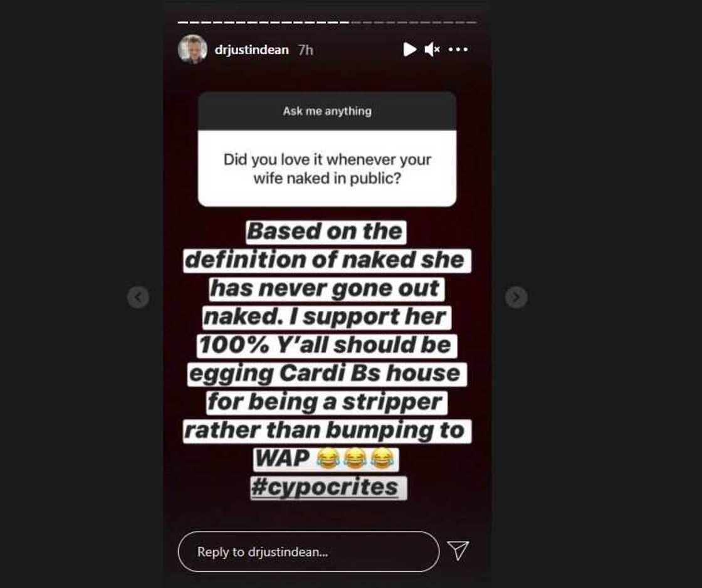Go to the previous story with left arrow
702x588 pixels.
pyautogui.click(x=139, y=297)
